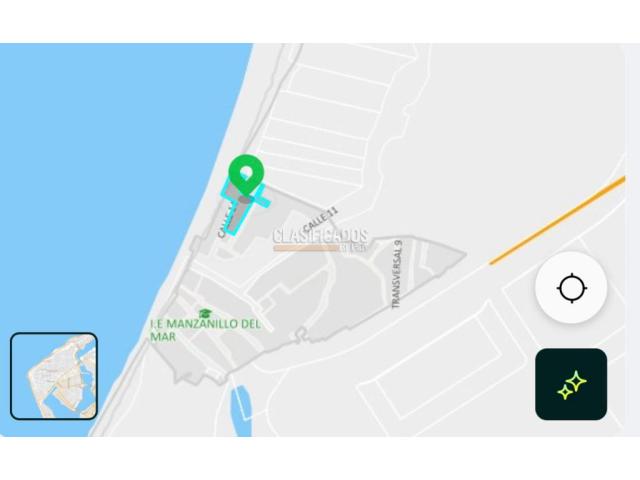640x480 pixels.
Task: Select the I.E Manzanillo del Mar label
Action: [205, 330]
